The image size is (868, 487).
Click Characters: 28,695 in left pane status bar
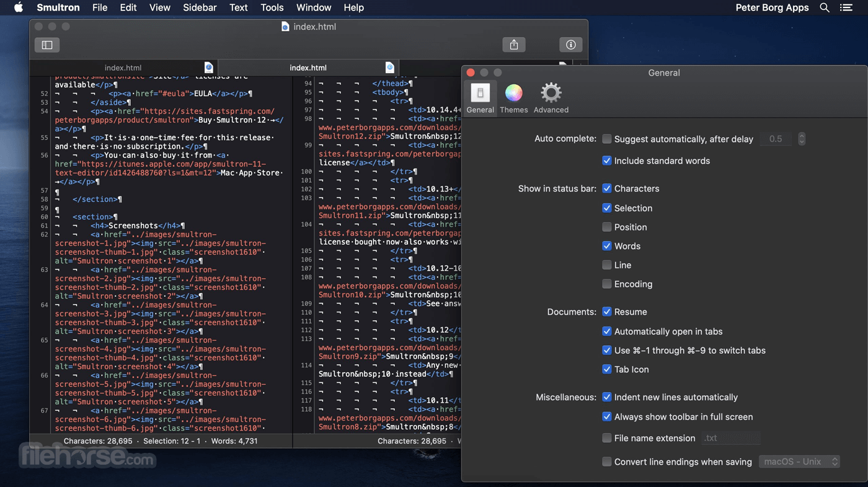98,441
